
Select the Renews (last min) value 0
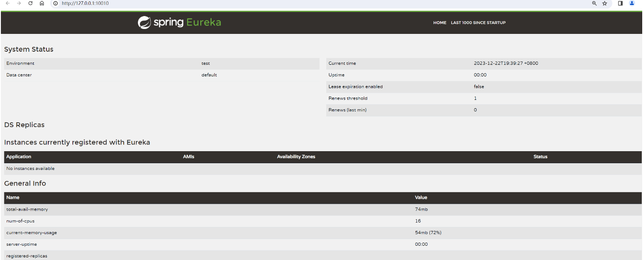coord(475,110)
